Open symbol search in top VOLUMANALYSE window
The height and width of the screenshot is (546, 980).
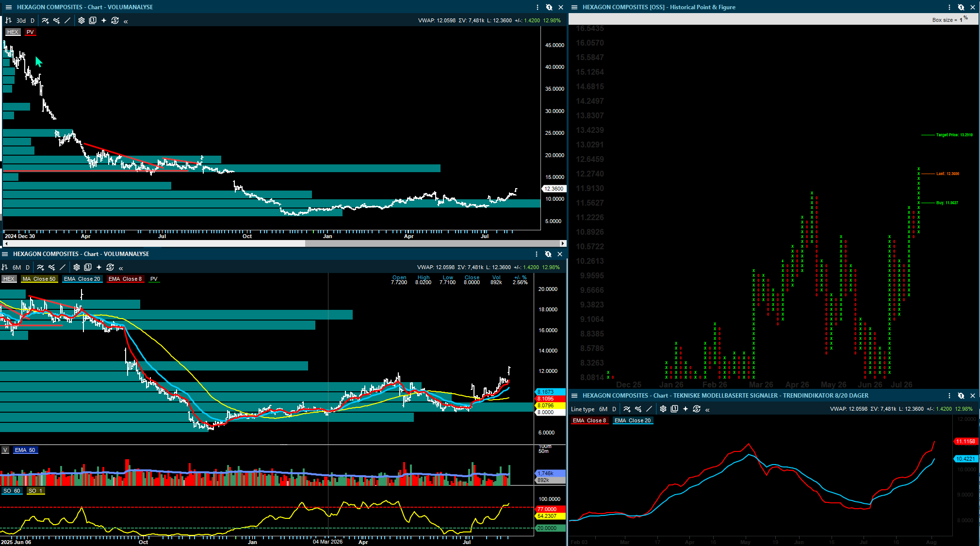pyautogui.click(x=549, y=7)
